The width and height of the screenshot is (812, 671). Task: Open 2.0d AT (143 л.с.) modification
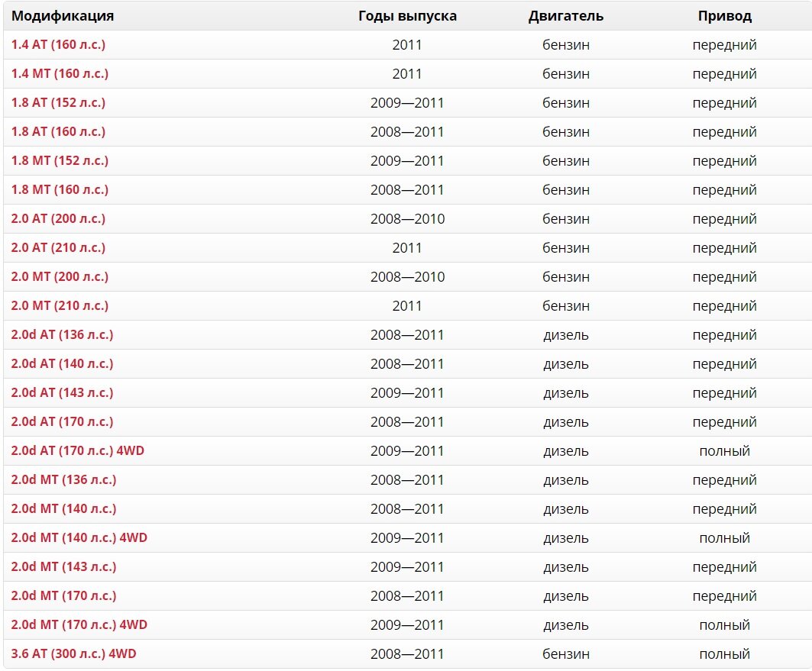tap(62, 393)
